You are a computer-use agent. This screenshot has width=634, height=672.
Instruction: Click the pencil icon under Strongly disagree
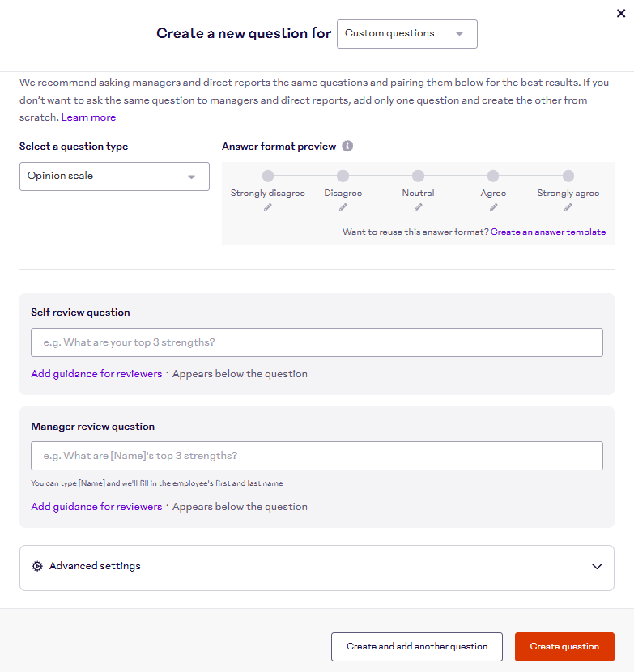tap(268, 207)
